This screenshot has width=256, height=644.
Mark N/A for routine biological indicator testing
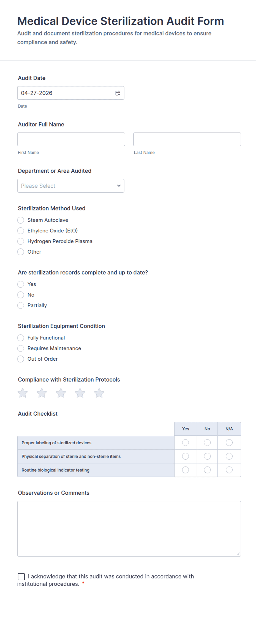229,470
